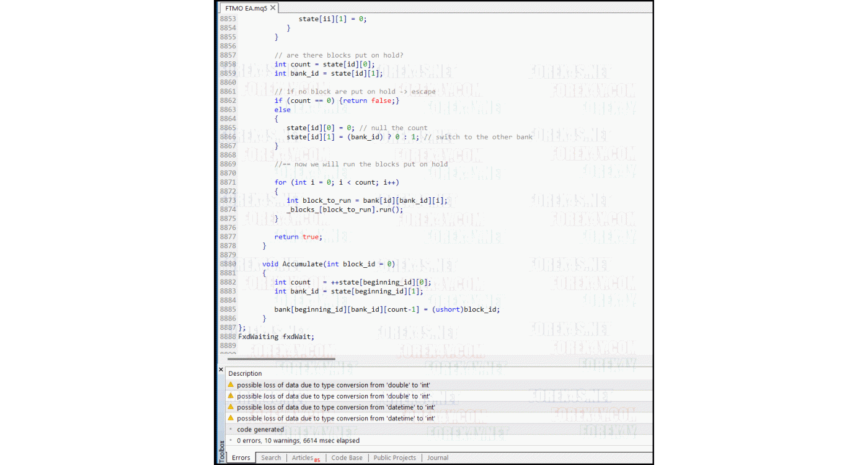Click the warning triangle on the first 'datetime' warning

231,407
